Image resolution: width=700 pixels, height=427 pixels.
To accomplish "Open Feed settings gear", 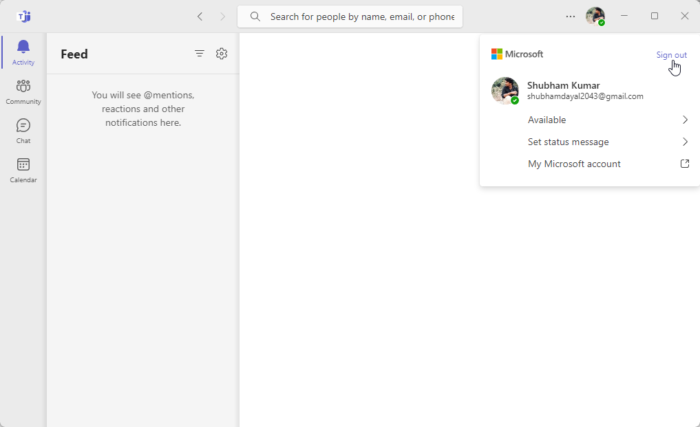I will (x=222, y=54).
